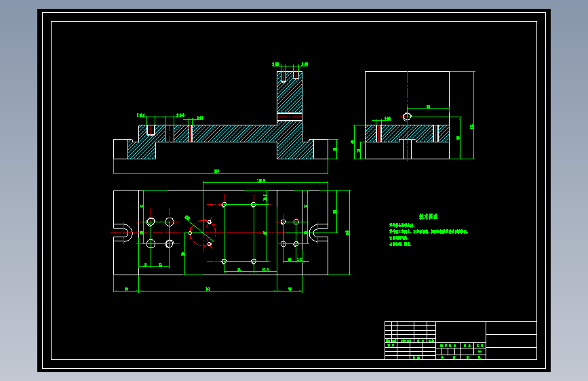Click the 技术要求 heading above the green notes
Screen dimensions: 588x381
point(428,216)
